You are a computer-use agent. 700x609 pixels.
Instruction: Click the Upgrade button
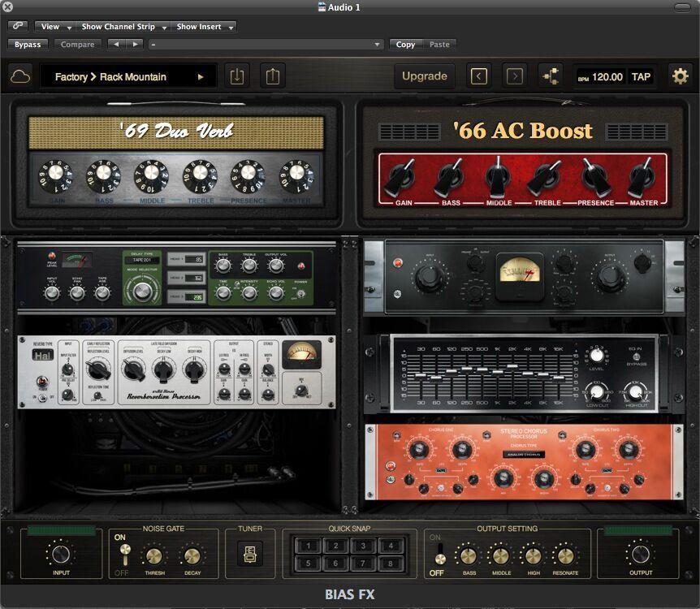(x=425, y=76)
